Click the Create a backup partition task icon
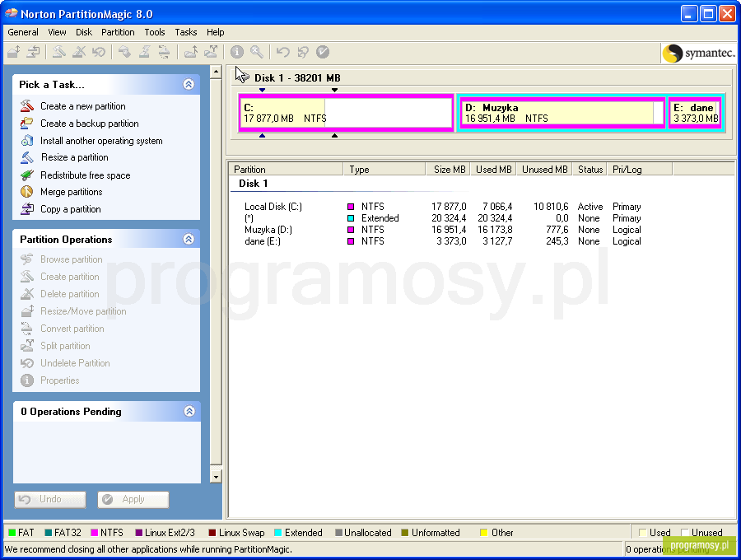The height and width of the screenshot is (560, 741). [27, 124]
